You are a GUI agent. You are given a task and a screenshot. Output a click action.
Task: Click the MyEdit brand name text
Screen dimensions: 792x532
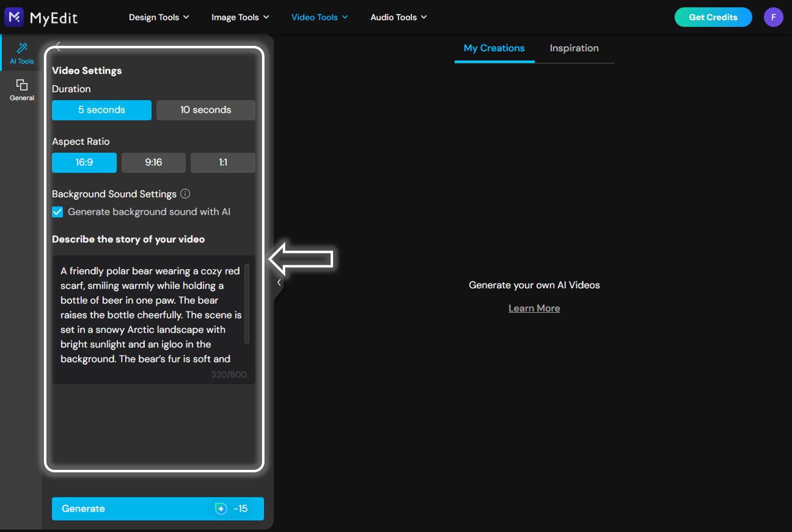pos(54,18)
